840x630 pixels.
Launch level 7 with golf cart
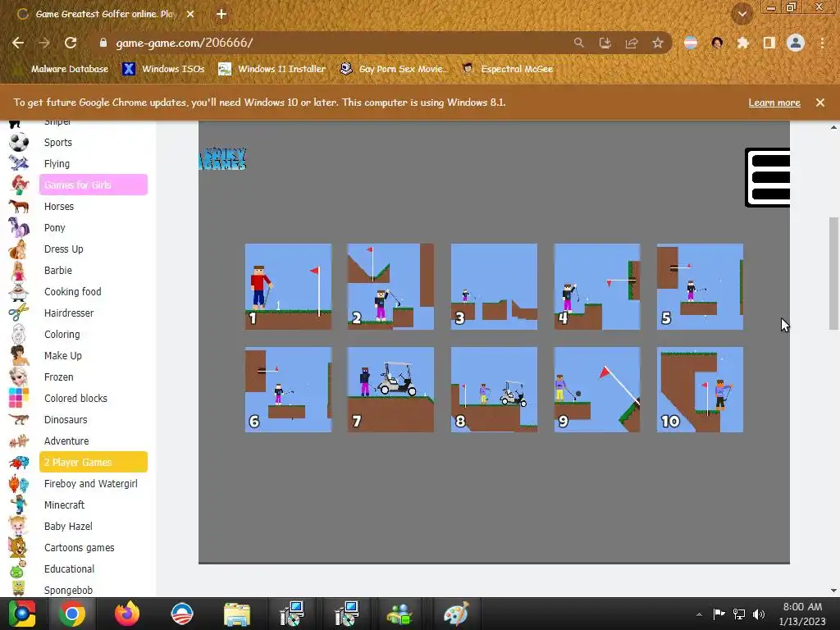click(390, 390)
